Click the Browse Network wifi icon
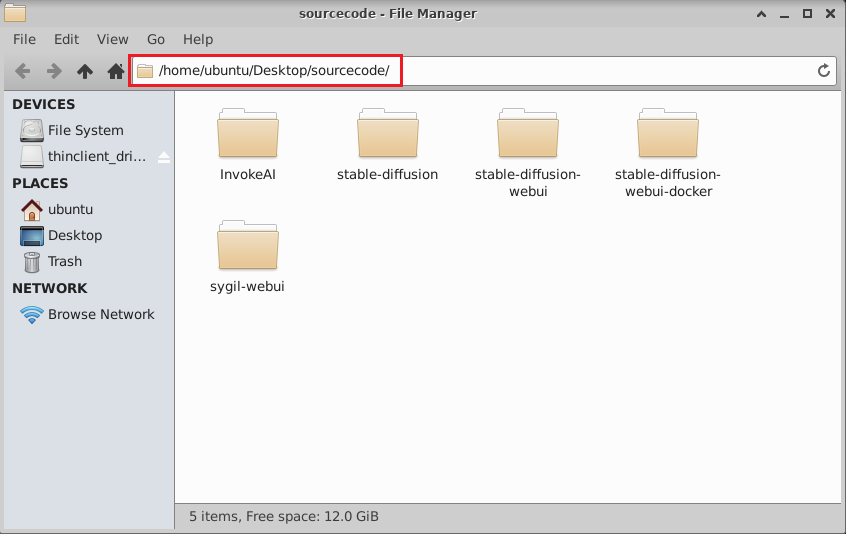Screen dimensions: 846x534 tap(32, 314)
